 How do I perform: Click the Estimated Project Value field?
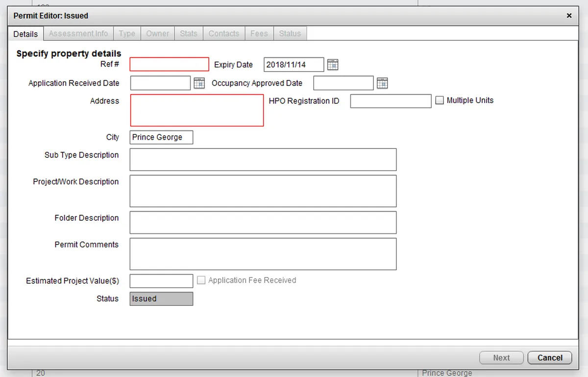pyautogui.click(x=162, y=281)
